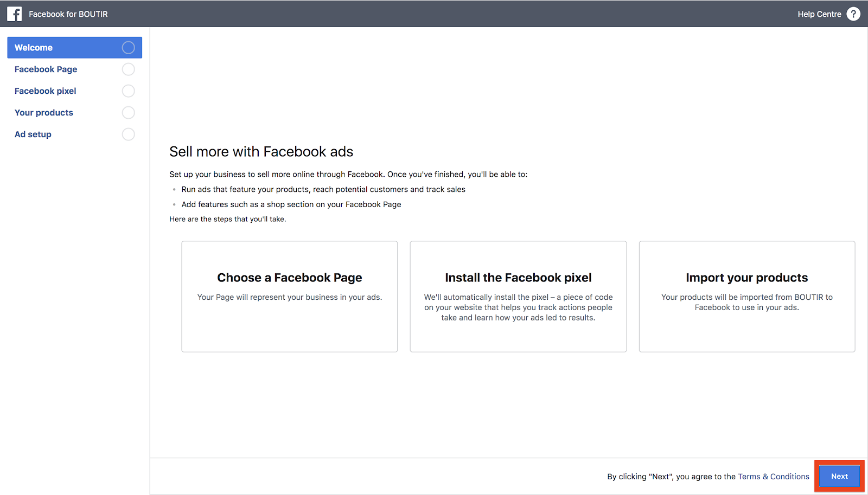Image resolution: width=868 pixels, height=495 pixels.
Task: Go to the Facebook Page step
Action: 75,69
